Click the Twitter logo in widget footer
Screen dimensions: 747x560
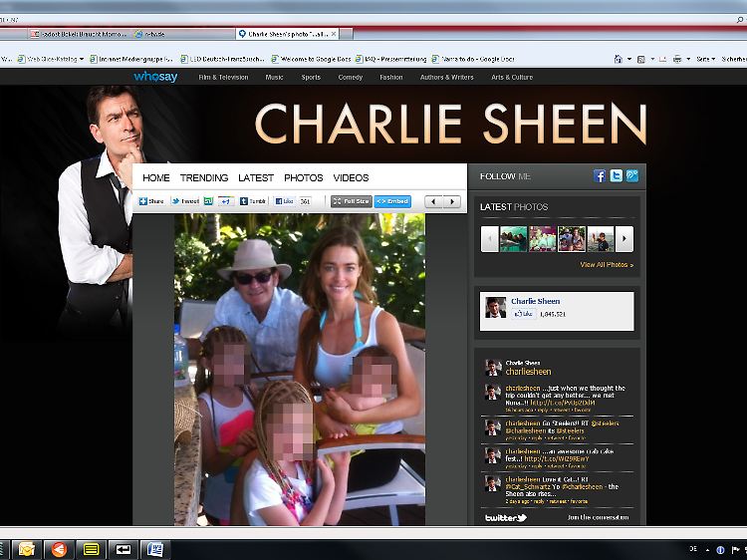(506, 517)
